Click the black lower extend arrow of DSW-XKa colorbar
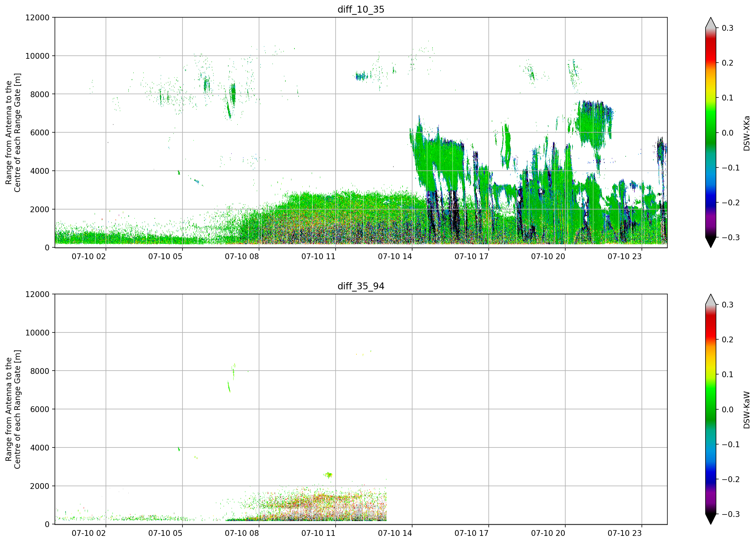The height and width of the screenshot is (543, 756). [711, 242]
